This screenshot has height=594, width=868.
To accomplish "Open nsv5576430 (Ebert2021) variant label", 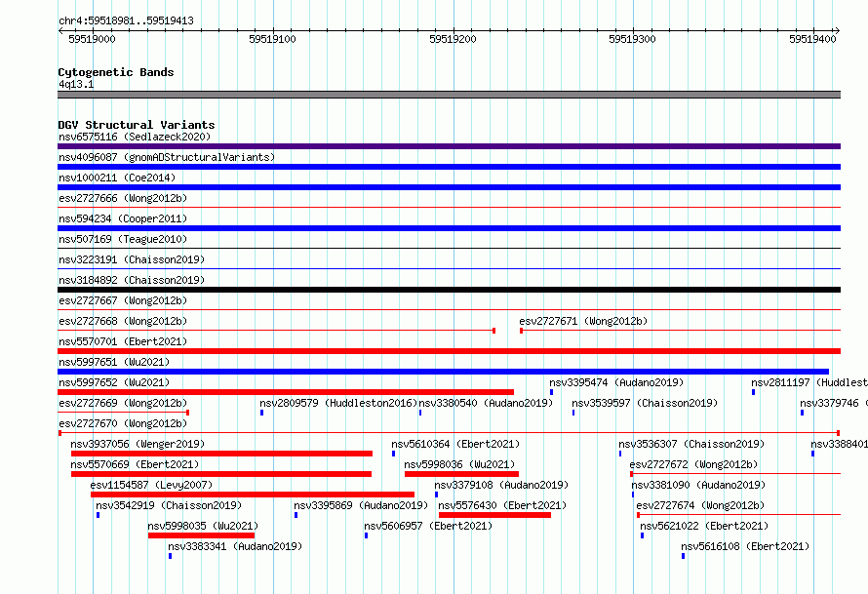I will (x=502, y=505).
